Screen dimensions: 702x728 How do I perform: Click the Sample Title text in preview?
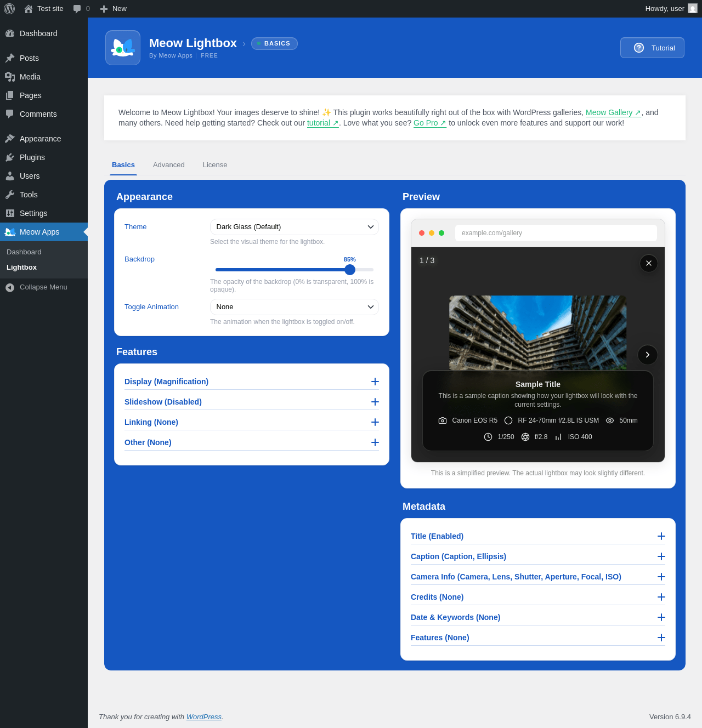point(538,384)
